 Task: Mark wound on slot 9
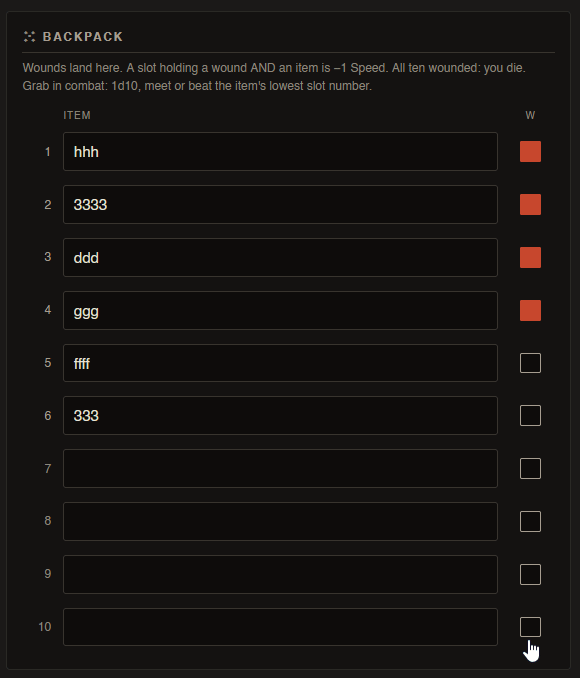(530, 574)
